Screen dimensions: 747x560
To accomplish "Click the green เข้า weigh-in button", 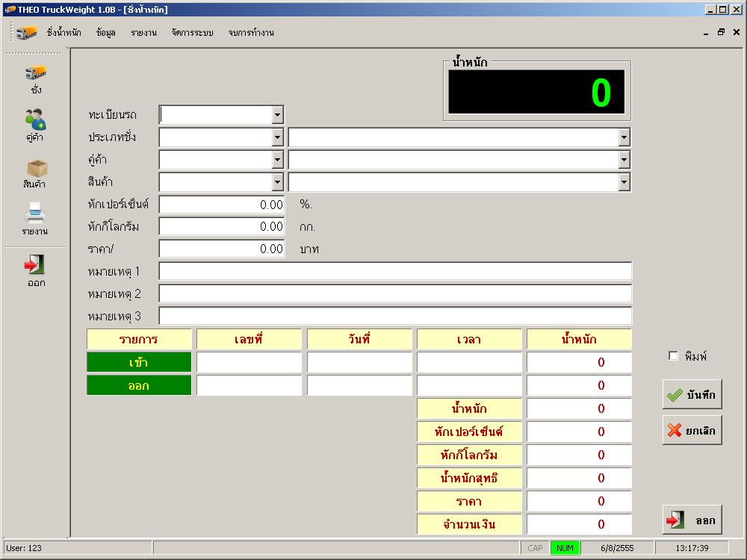I will pyautogui.click(x=139, y=362).
